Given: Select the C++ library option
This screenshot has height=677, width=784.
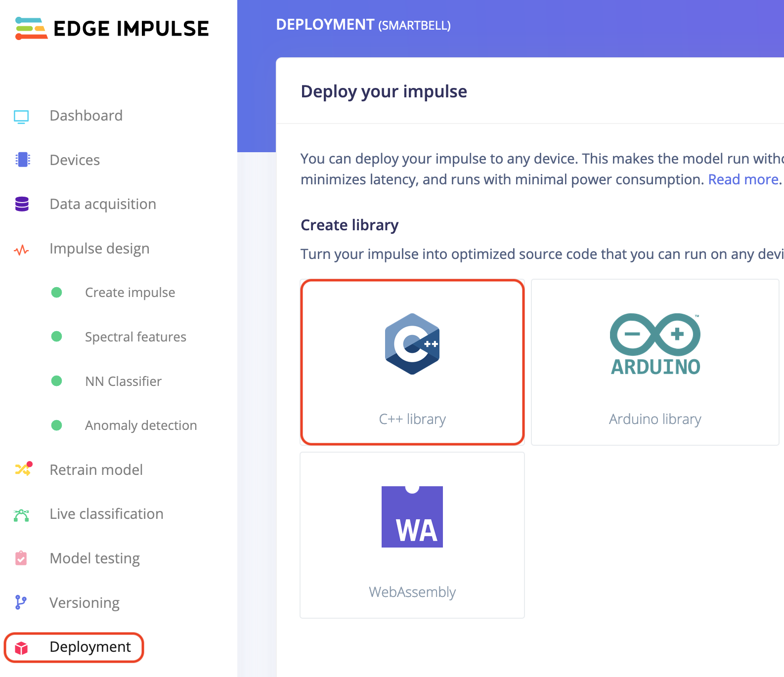Looking at the screenshot, I should 412,362.
